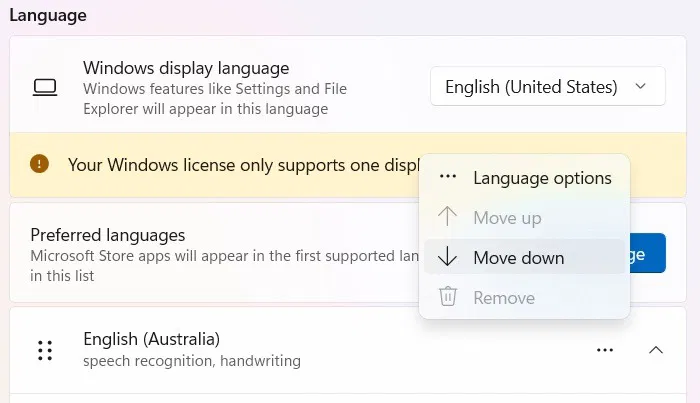Collapse the English (Australia) language entry
Screen dimensions: 700x403
pyautogui.click(x=656, y=350)
